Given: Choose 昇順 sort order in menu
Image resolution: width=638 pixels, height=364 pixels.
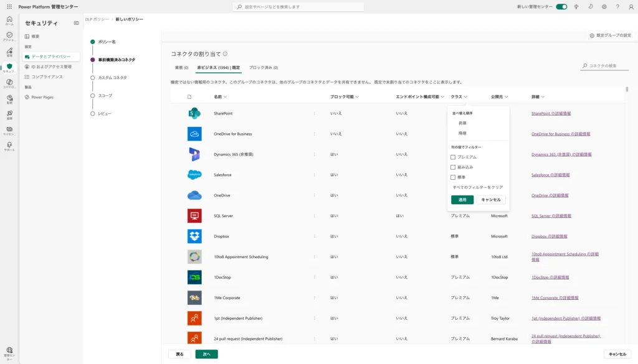Looking at the screenshot, I should pyautogui.click(x=462, y=123).
